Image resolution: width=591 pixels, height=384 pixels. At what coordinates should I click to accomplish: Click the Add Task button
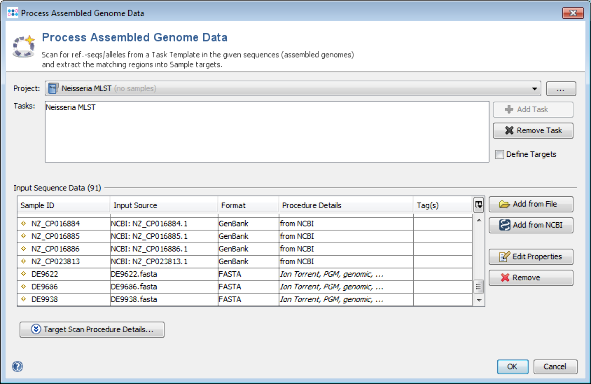coord(533,109)
